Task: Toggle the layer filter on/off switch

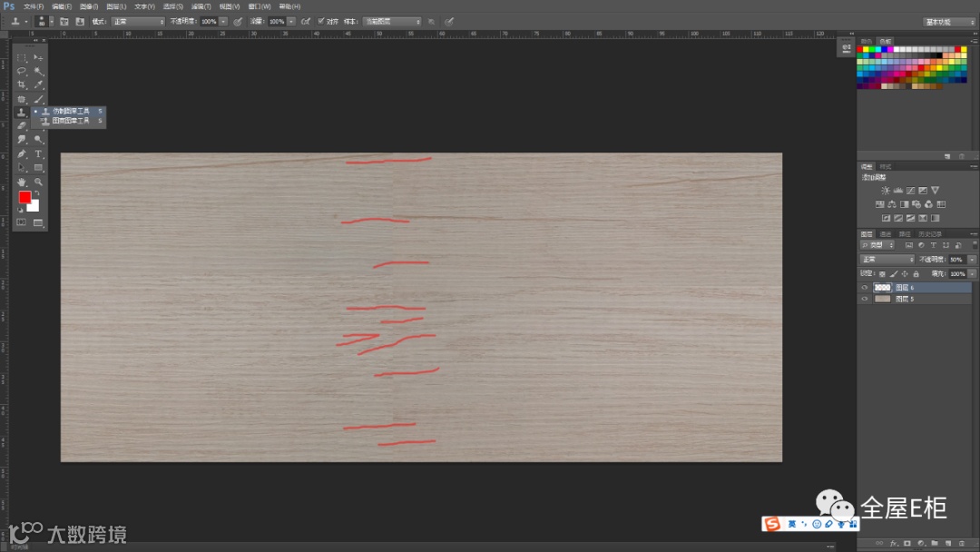Action: click(974, 245)
